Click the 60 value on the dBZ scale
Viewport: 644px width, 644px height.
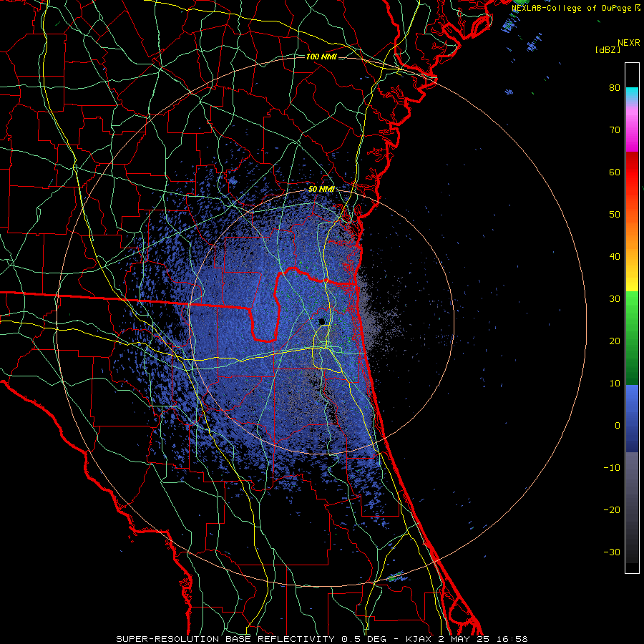[615, 172]
